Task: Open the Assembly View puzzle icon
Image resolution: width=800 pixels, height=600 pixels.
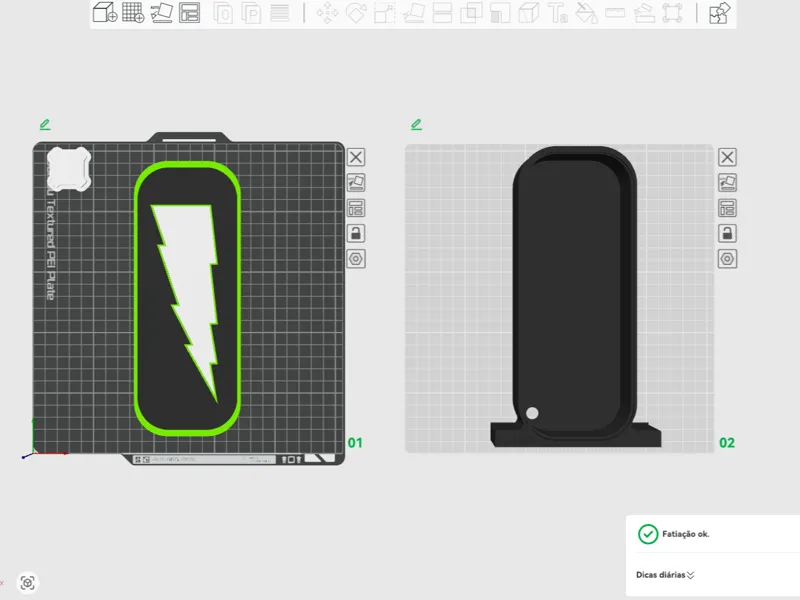Action: [720, 13]
